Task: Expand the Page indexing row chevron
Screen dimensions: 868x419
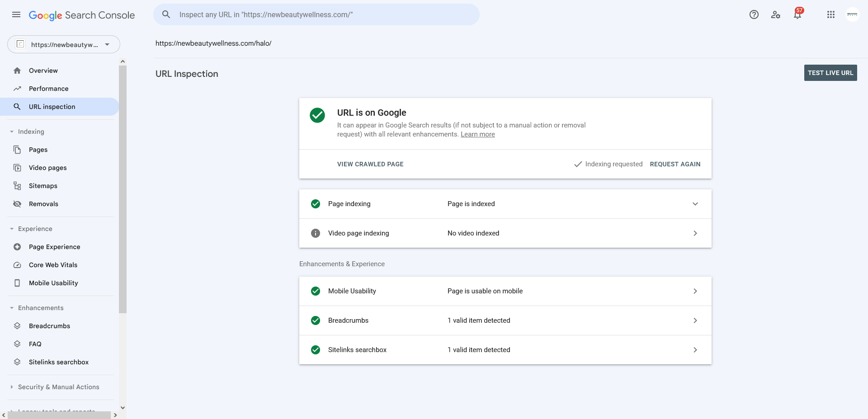Action: click(695, 204)
